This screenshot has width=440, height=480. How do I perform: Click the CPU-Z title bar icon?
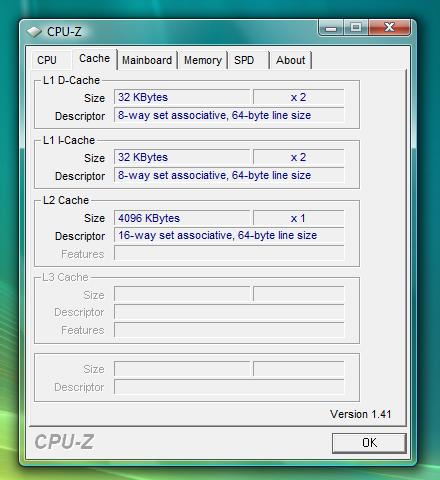click(34, 32)
